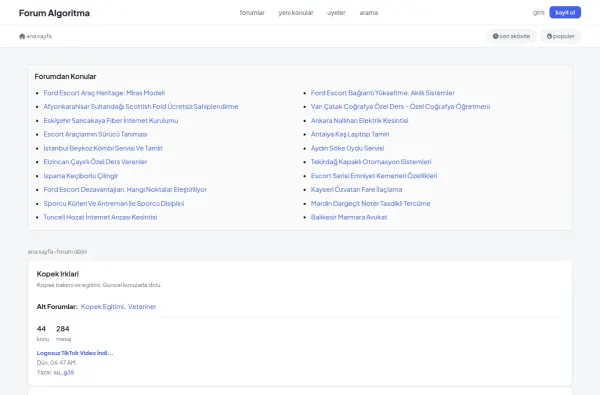This screenshot has width=600, height=395.
Task: Open Ankara Nallıhan Elektrik Kesintisi
Action: 359,121
